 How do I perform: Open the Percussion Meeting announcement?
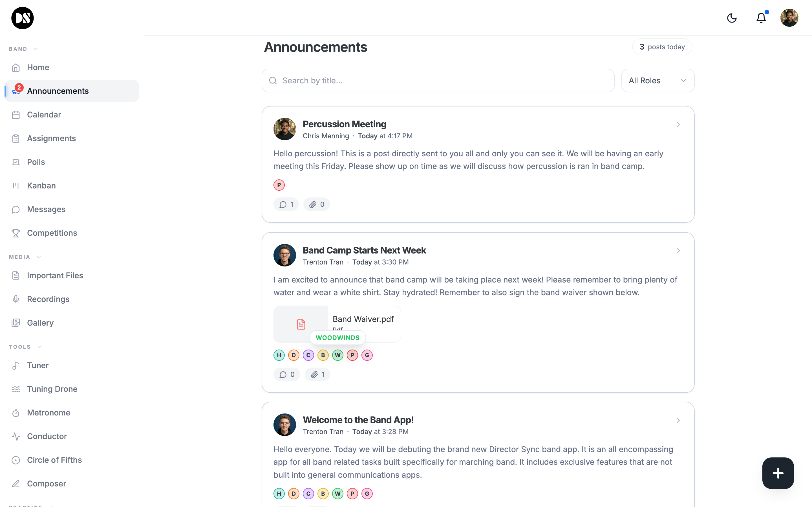click(344, 124)
